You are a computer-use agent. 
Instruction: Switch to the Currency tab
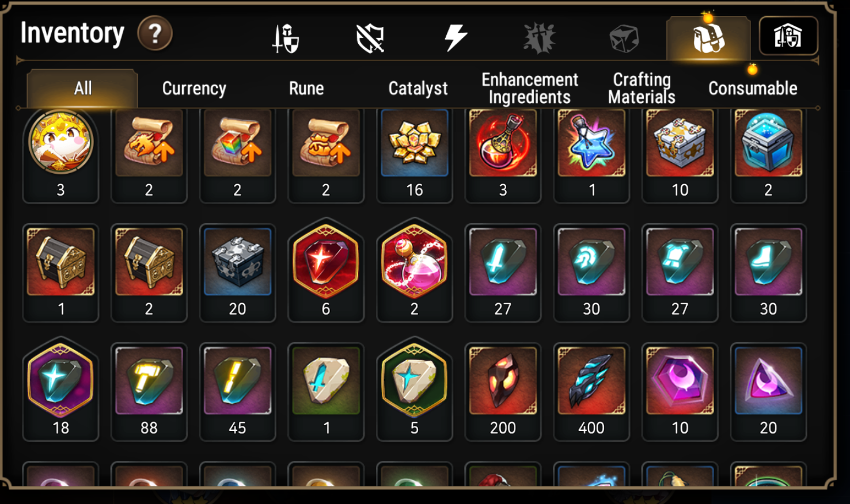point(194,89)
